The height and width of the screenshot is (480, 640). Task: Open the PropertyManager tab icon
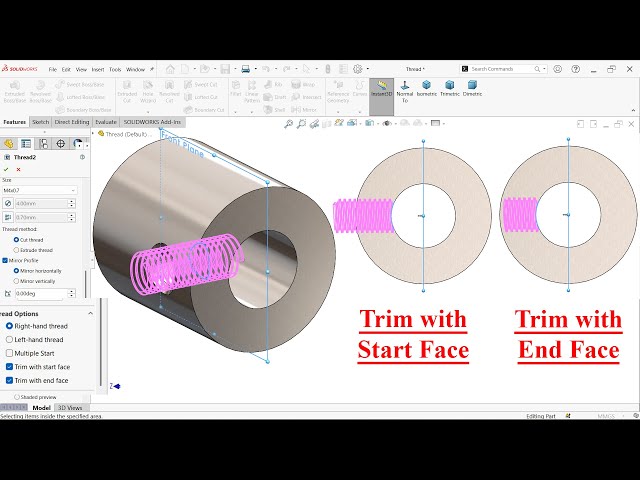click(x=26, y=144)
